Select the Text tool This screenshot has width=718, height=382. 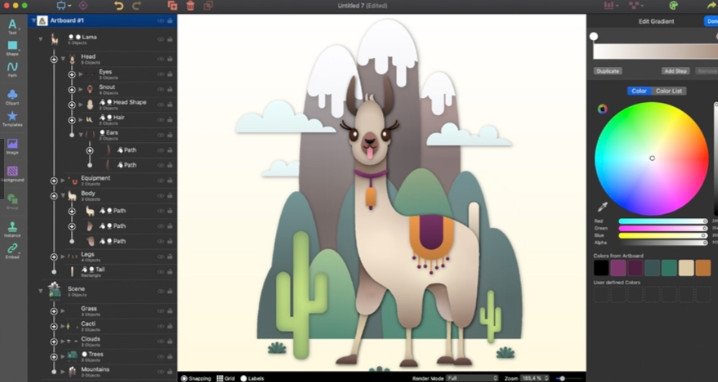tap(12, 26)
